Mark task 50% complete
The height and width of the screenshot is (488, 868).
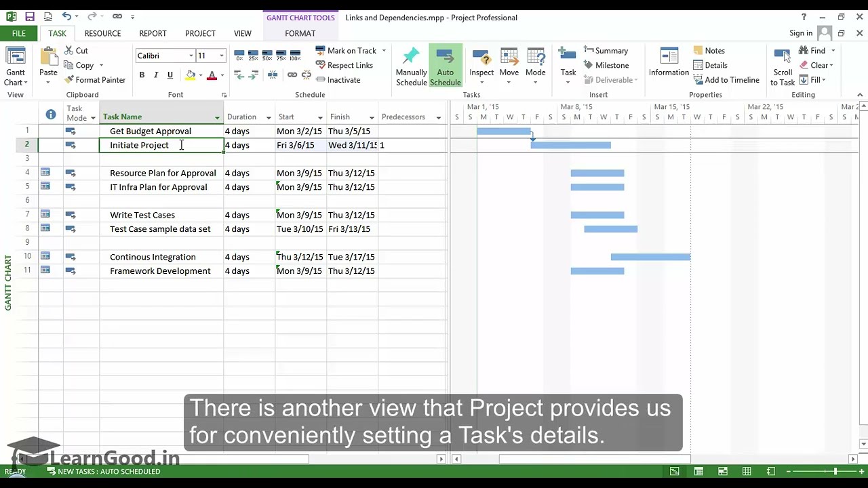267,56
